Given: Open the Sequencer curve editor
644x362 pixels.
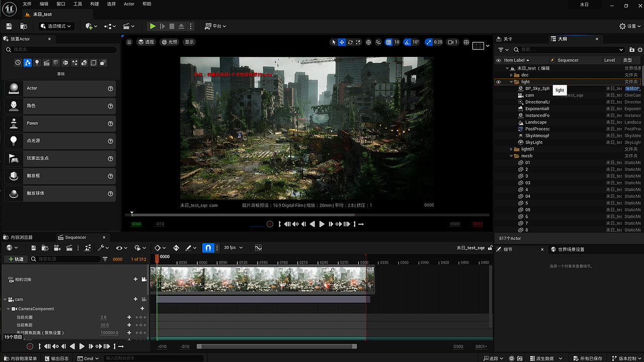Looking at the screenshot, I should (259, 248).
